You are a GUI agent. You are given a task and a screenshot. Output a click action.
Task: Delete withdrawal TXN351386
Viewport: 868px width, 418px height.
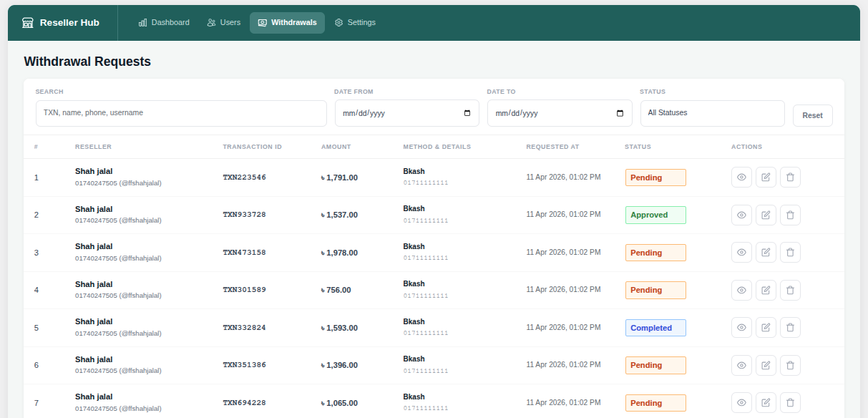(x=790, y=365)
